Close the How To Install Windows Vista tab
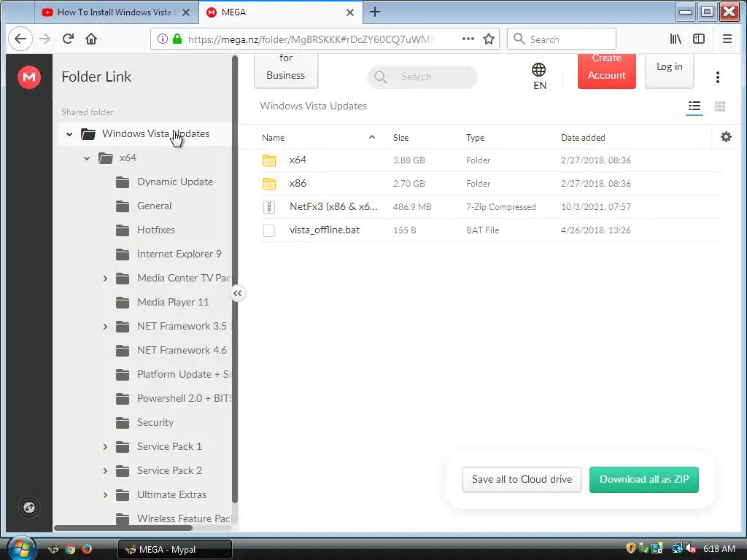This screenshot has width=747, height=560. point(186,12)
